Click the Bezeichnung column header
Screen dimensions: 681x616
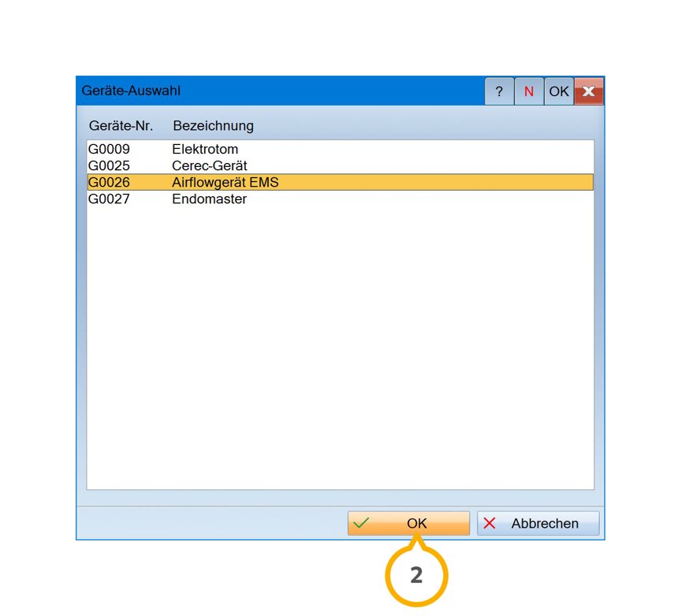[214, 126]
